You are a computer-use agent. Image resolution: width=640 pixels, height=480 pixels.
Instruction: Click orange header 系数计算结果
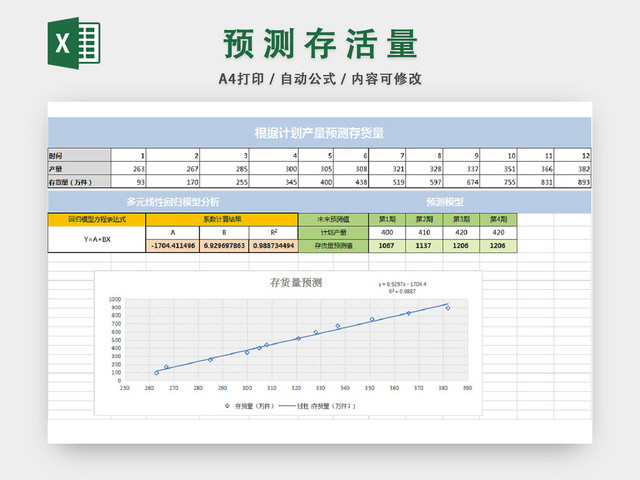[222, 219]
